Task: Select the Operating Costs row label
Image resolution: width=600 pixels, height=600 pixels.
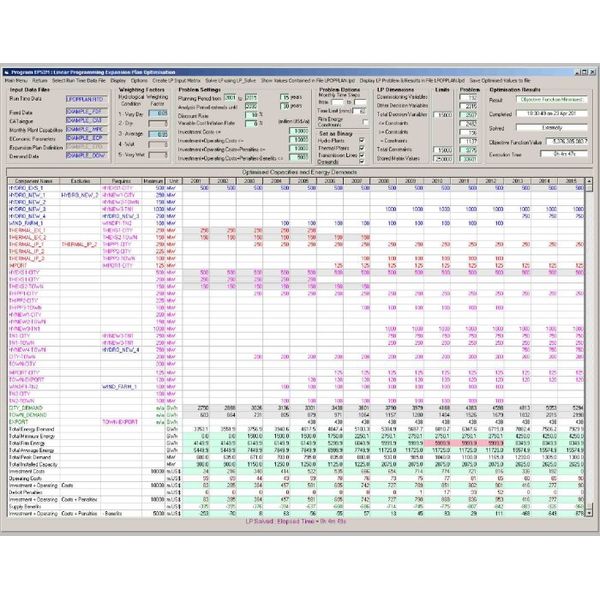Action: point(25,478)
